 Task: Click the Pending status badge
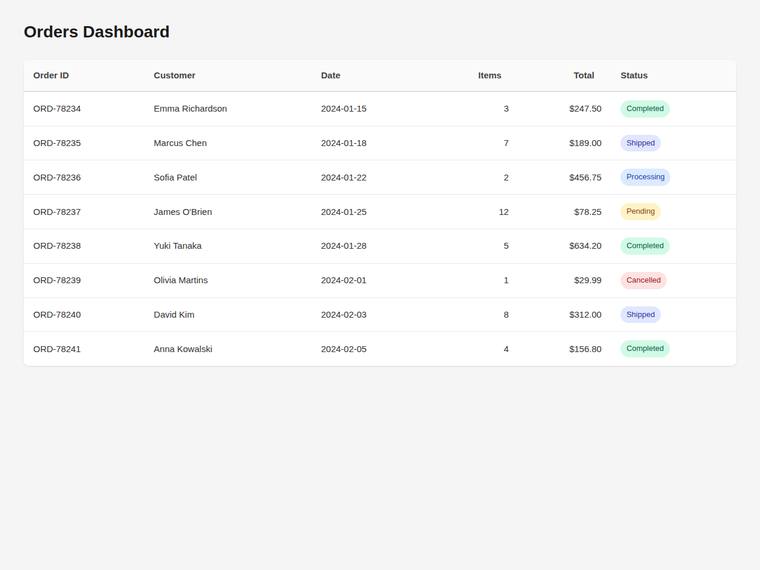click(x=640, y=211)
